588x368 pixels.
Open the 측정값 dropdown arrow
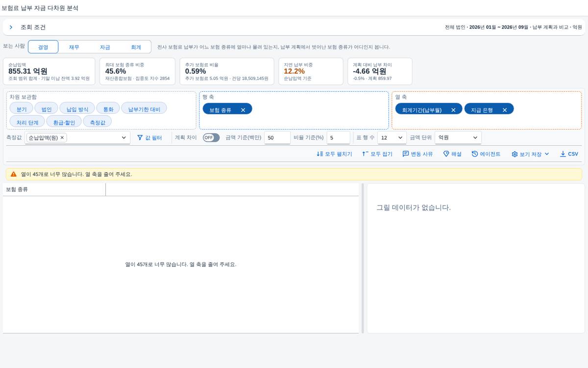[123, 138]
